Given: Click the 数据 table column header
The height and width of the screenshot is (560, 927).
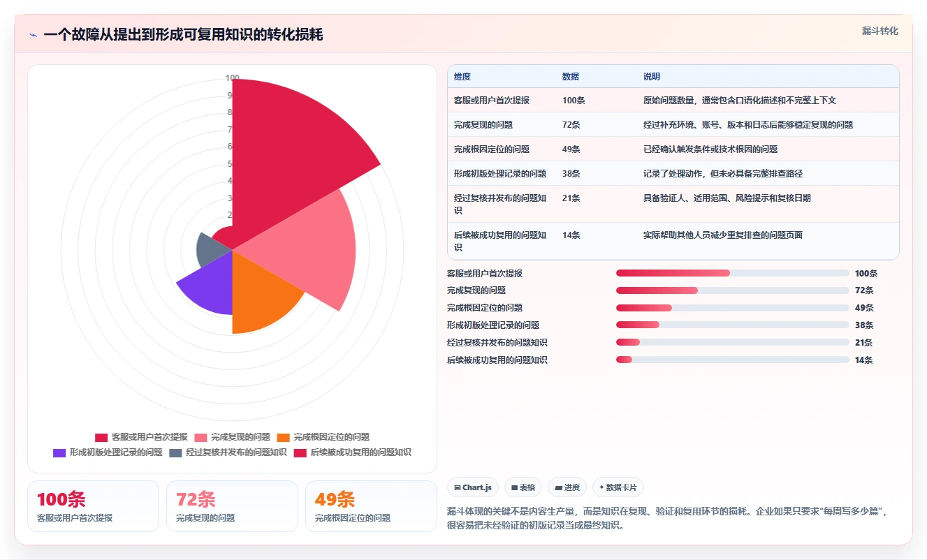Looking at the screenshot, I should (x=571, y=77).
